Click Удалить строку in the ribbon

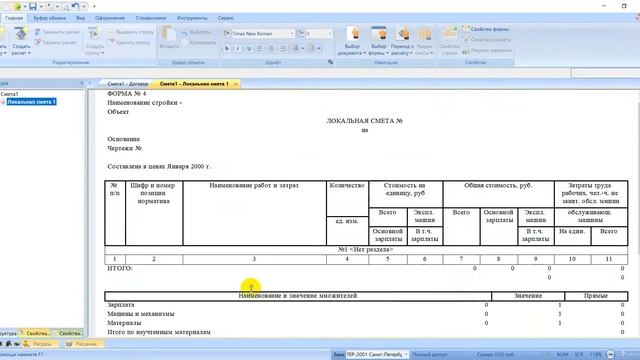tap(129, 42)
